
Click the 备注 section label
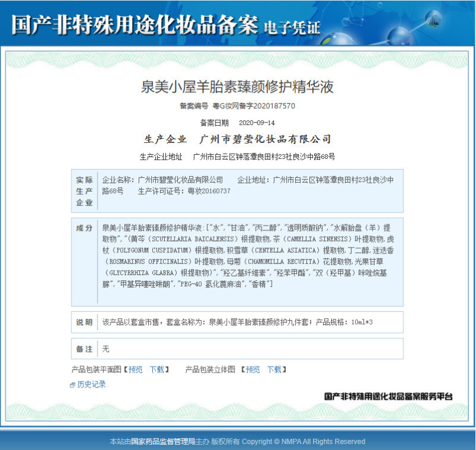[x=84, y=349]
